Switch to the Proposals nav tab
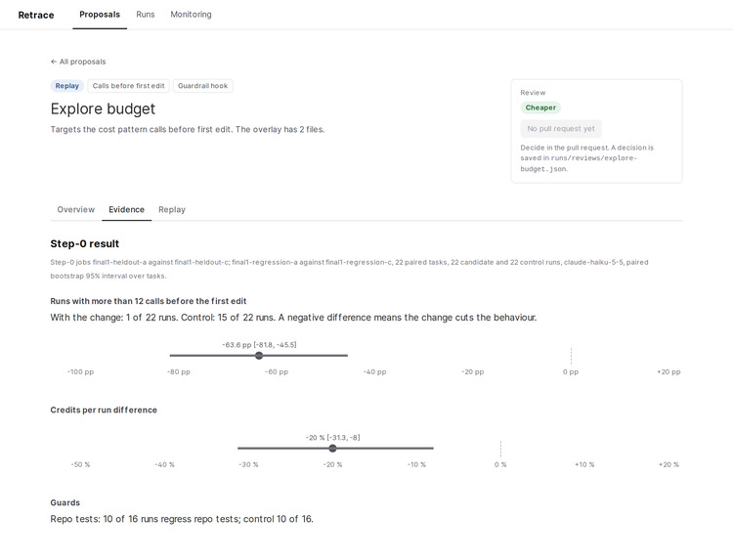Viewport: 733px width, 560px height. click(100, 15)
